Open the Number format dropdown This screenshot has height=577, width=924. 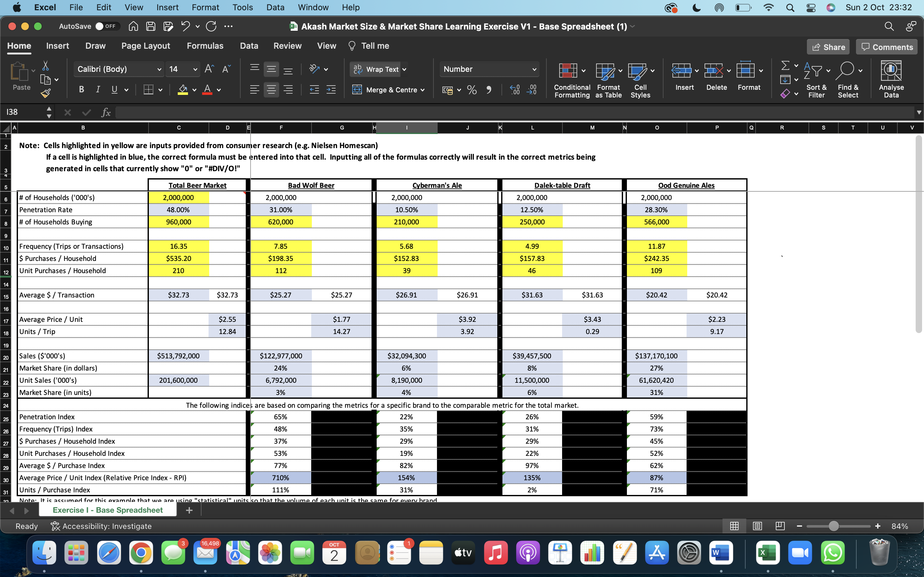click(x=490, y=69)
